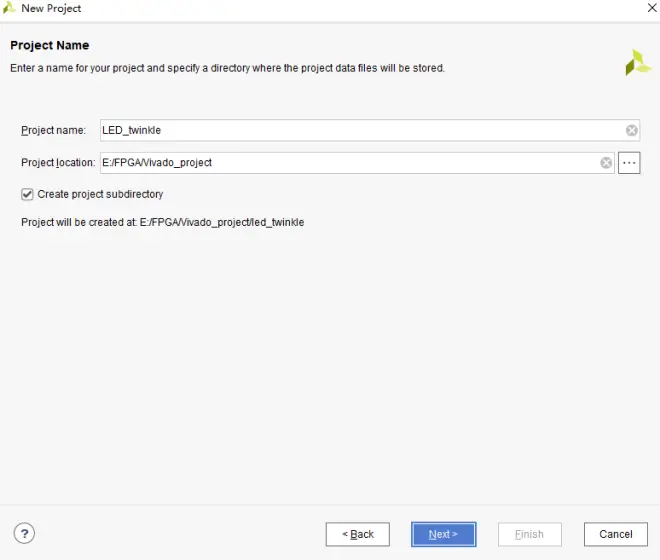Click the Vivado logo in title bar
Image resolution: width=660 pixels, height=560 pixels.
pos(9,8)
